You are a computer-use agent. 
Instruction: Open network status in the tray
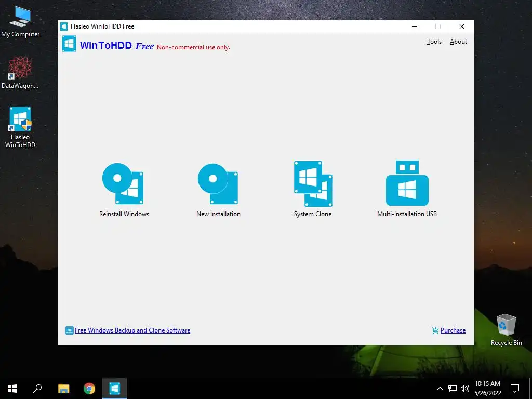click(453, 389)
